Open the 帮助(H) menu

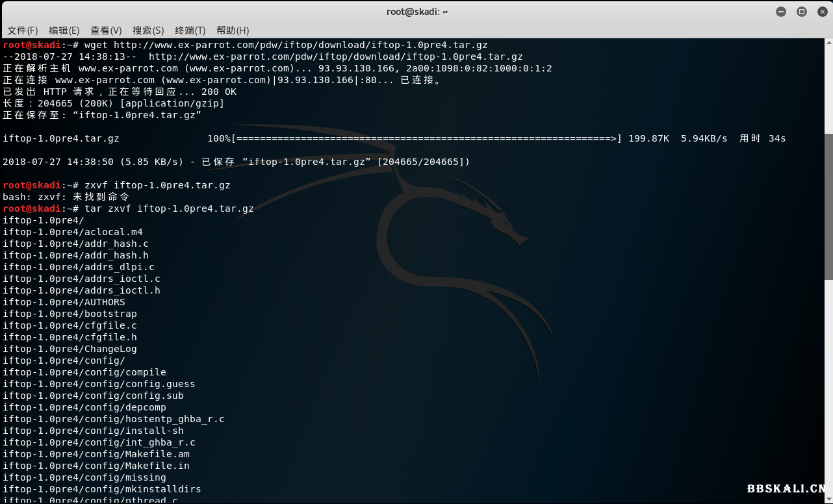click(233, 31)
